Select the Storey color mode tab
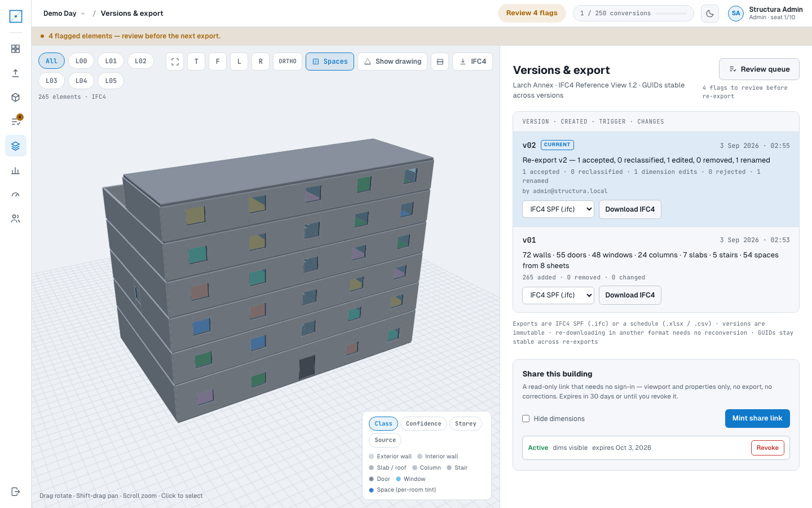 [466, 424]
